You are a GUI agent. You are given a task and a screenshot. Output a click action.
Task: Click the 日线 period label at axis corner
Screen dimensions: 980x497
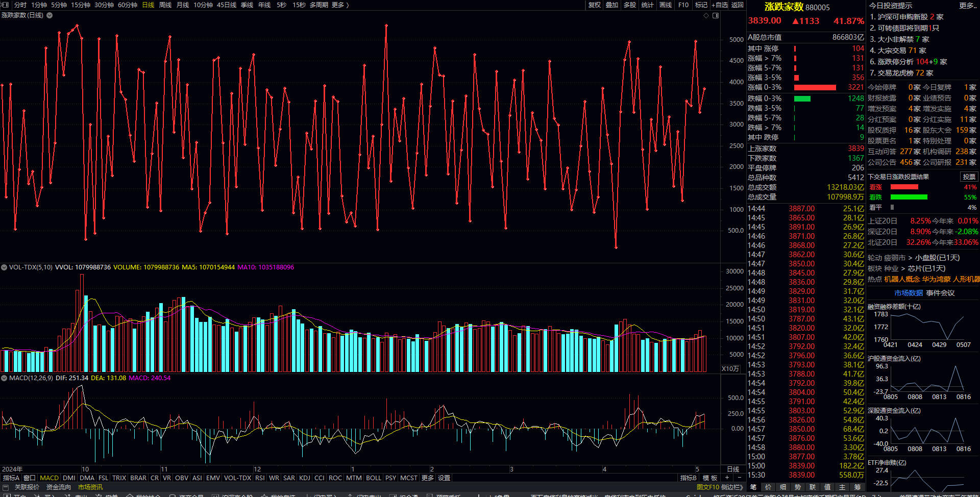(x=733, y=469)
